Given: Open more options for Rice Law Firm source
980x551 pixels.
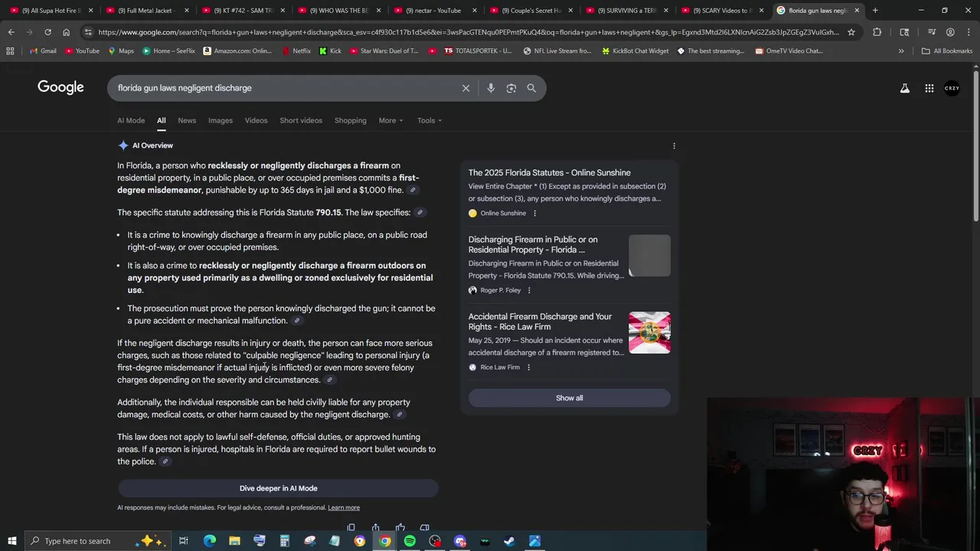Looking at the screenshot, I should (528, 367).
